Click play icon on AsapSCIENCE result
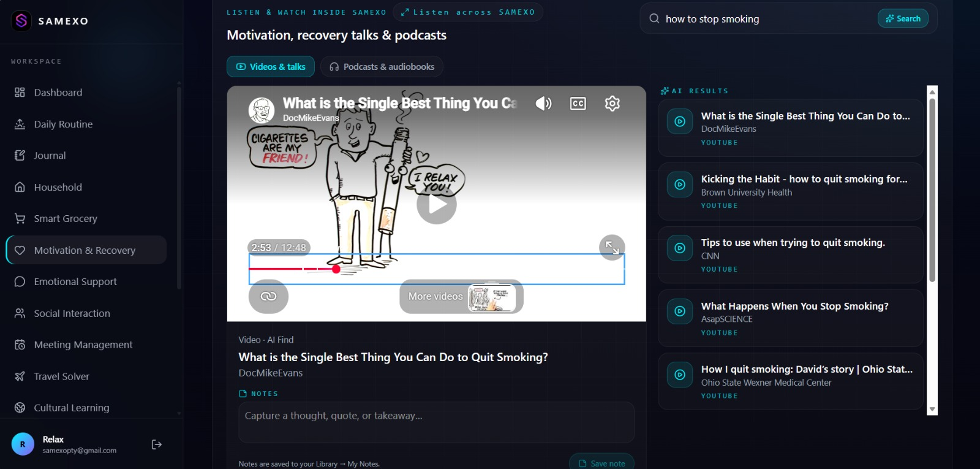This screenshot has height=469, width=980. point(680,311)
